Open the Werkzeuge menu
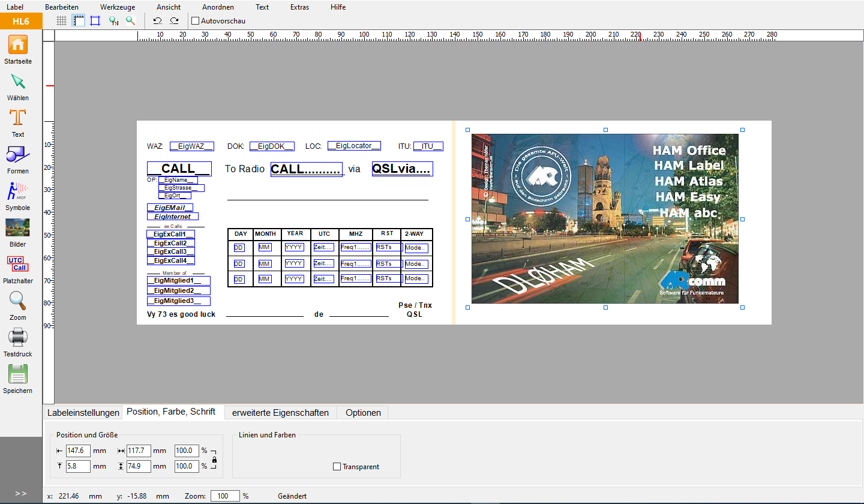 coord(118,7)
